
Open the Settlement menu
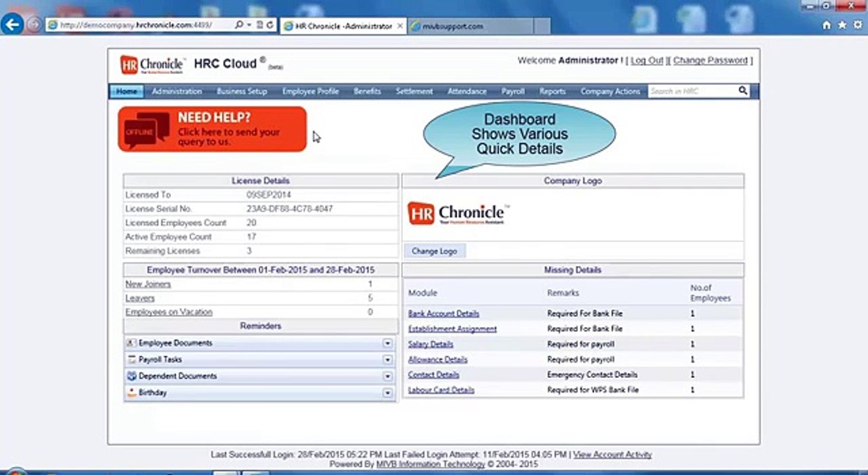pos(414,92)
